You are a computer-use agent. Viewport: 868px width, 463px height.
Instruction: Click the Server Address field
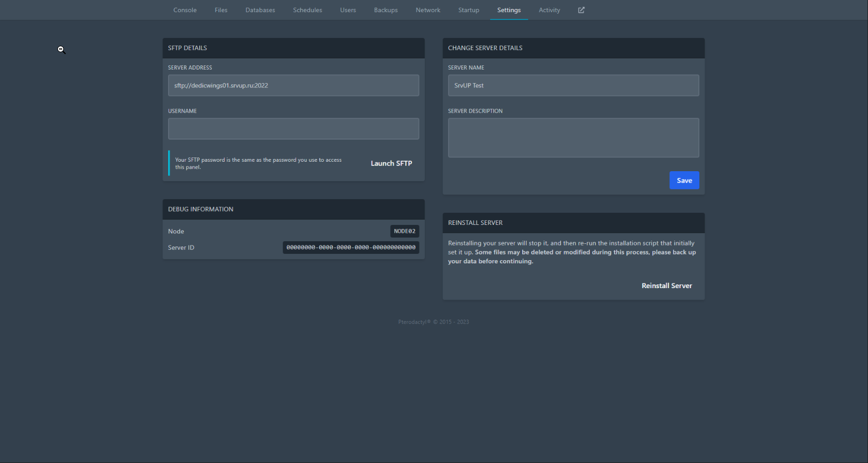(x=294, y=85)
